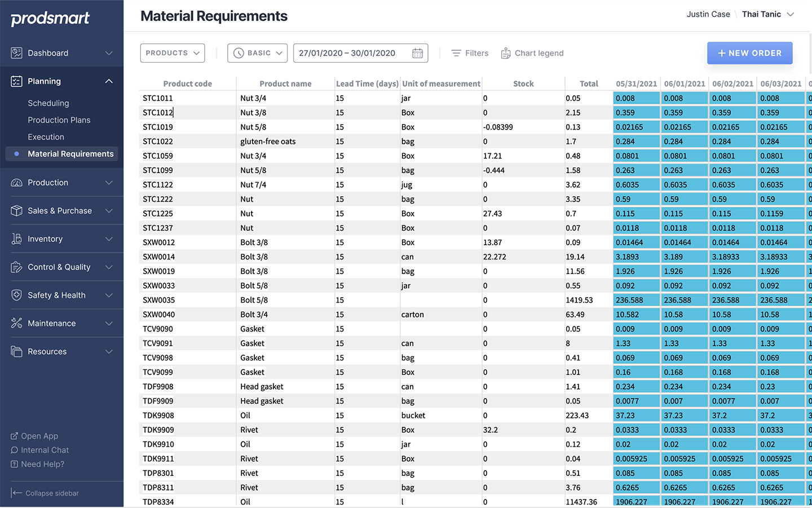This screenshot has width=812, height=508.
Task: Open the Thai Tanic account dropdown
Action: pos(768,14)
